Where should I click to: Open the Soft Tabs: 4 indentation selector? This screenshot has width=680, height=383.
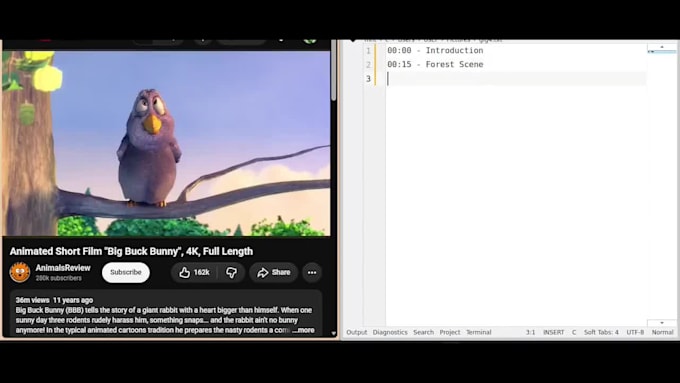click(601, 332)
